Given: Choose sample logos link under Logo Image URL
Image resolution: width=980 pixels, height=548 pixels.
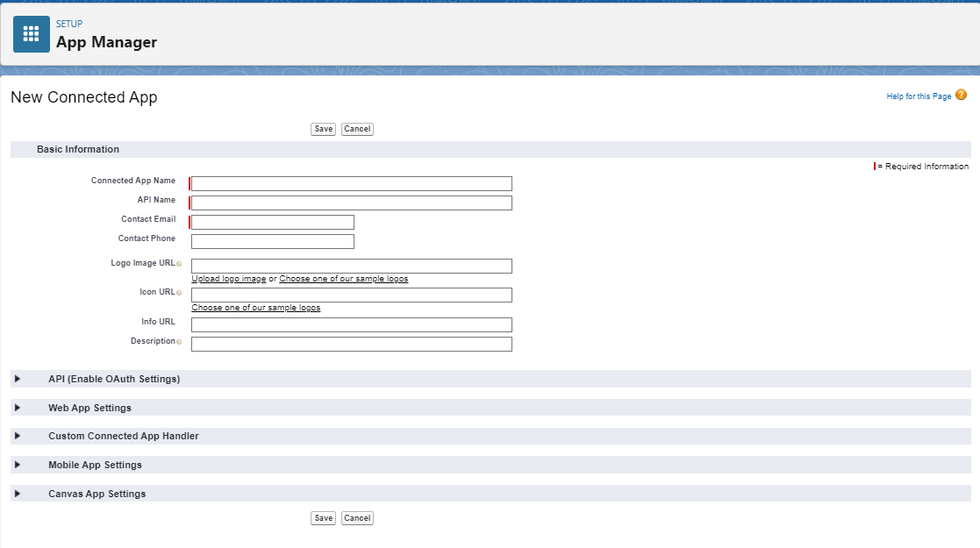Looking at the screenshot, I should pyautogui.click(x=344, y=279).
